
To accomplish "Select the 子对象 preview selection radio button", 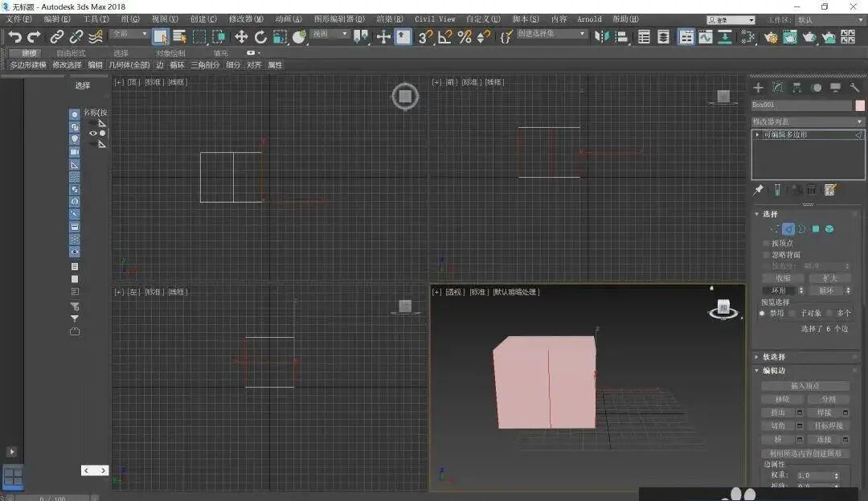I will pyautogui.click(x=792, y=314).
